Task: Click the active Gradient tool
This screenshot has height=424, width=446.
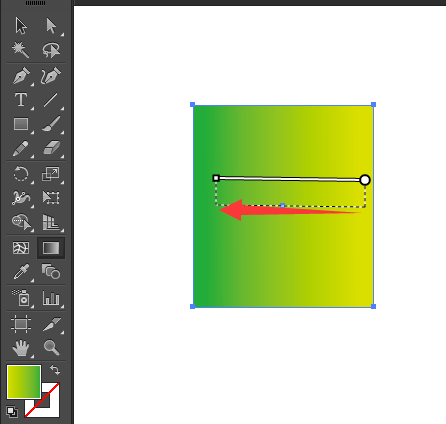Action: [x=51, y=248]
